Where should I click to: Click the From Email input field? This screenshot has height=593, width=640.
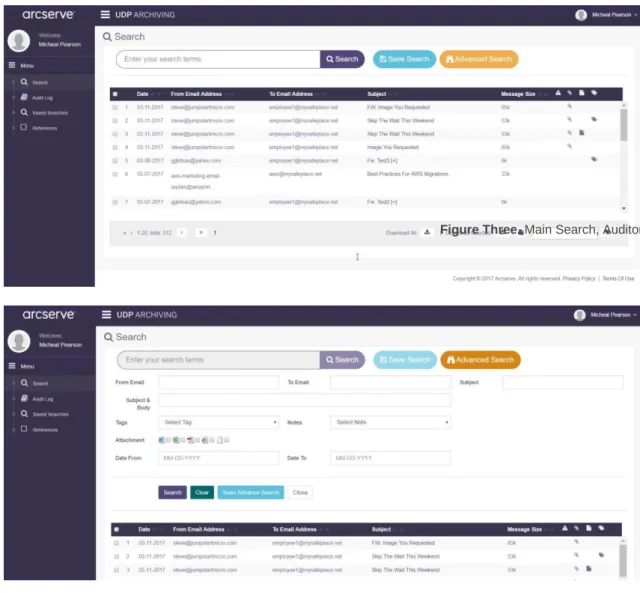click(218, 382)
